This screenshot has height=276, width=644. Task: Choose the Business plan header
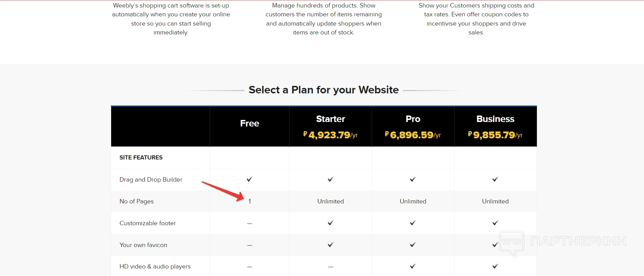click(495, 119)
